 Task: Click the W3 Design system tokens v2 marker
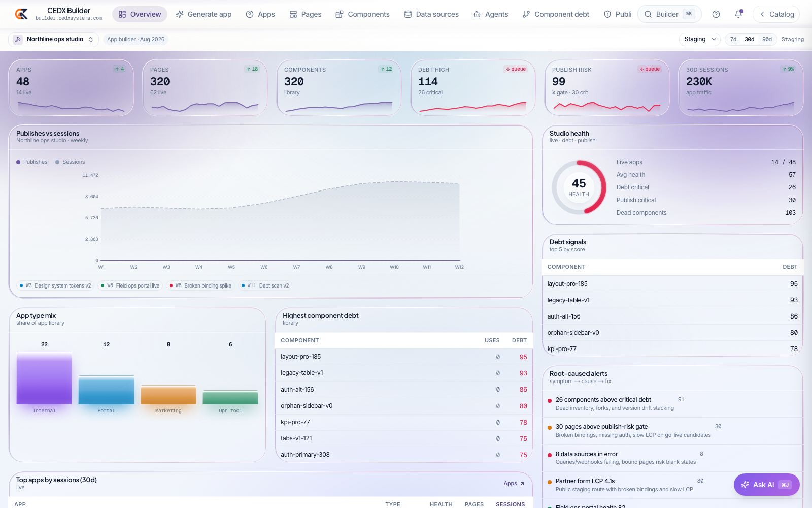pyautogui.click(x=55, y=285)
